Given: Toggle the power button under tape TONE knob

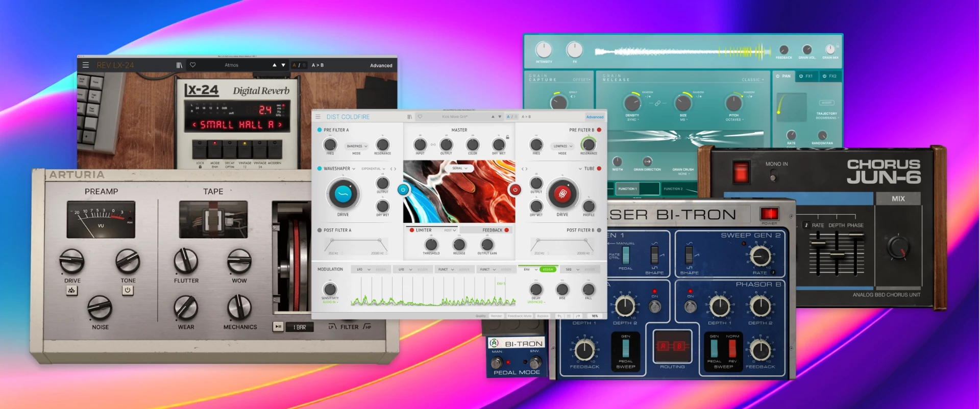Looking at the screenshot, I should pyautogui.click(x=128, y=290).
